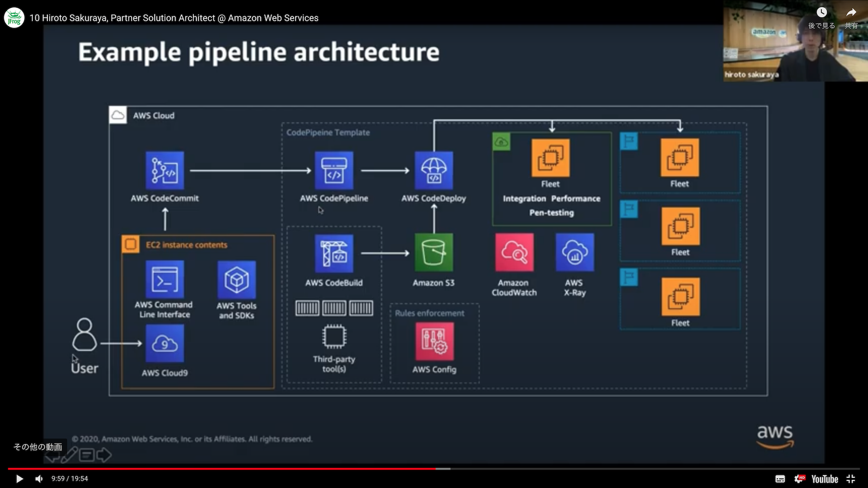Viewport: 868px width, 488px height.
Task: Click the Integration text in testing box
Action: [524, 198]
